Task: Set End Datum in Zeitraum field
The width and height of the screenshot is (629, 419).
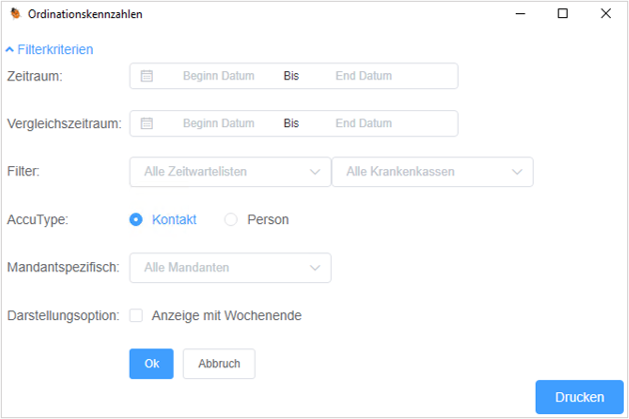Action: click(x=363, y=76)
